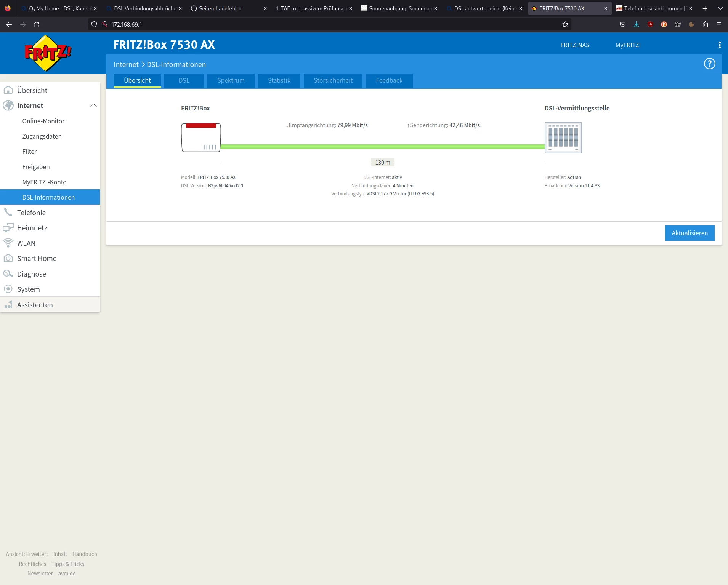Screen dimensions: 728x585
Task: Switch to the Feedback tab
Action: click(x=389, y=81)
